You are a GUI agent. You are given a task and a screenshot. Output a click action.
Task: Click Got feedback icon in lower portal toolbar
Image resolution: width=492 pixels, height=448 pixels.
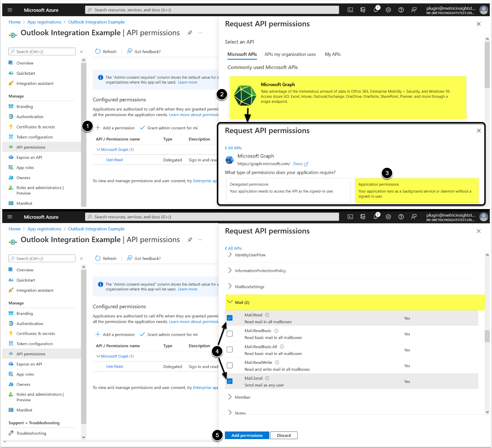point(130,258)
